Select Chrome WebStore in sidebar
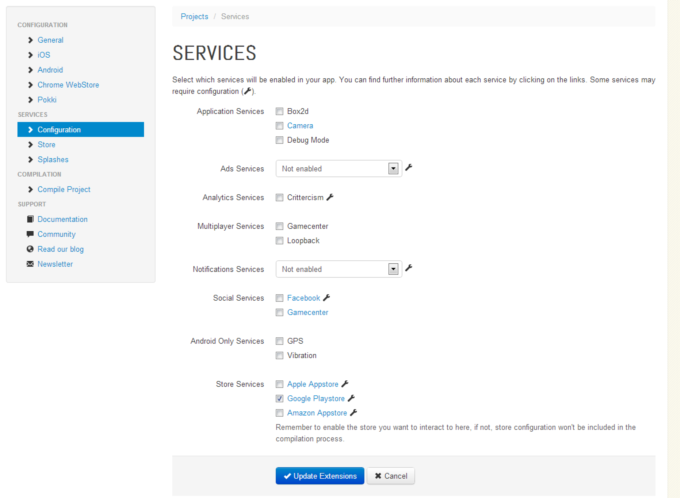 pyautogui.click(x=68, y=85)
